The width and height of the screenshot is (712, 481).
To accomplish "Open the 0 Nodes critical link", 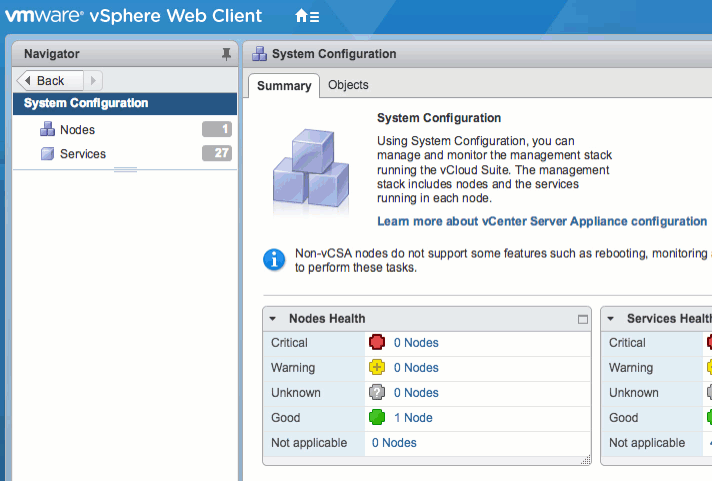I will pos(416,343).
